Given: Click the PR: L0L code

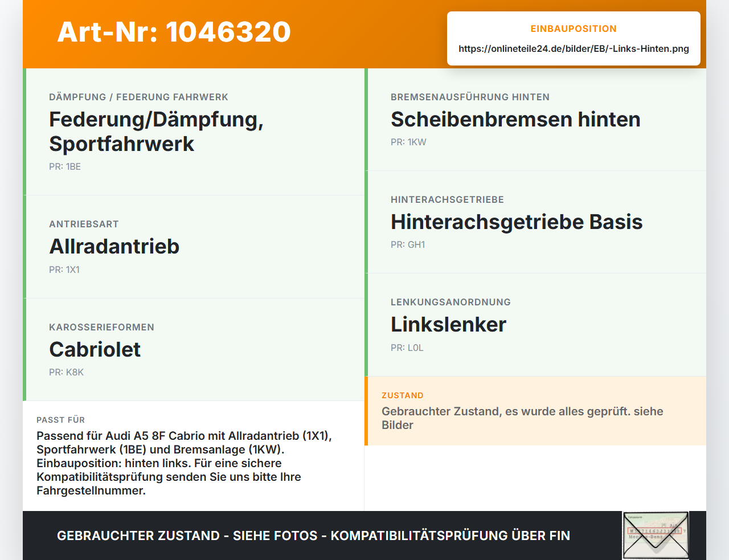Looking at the screenshot, I should pos(407,348).
